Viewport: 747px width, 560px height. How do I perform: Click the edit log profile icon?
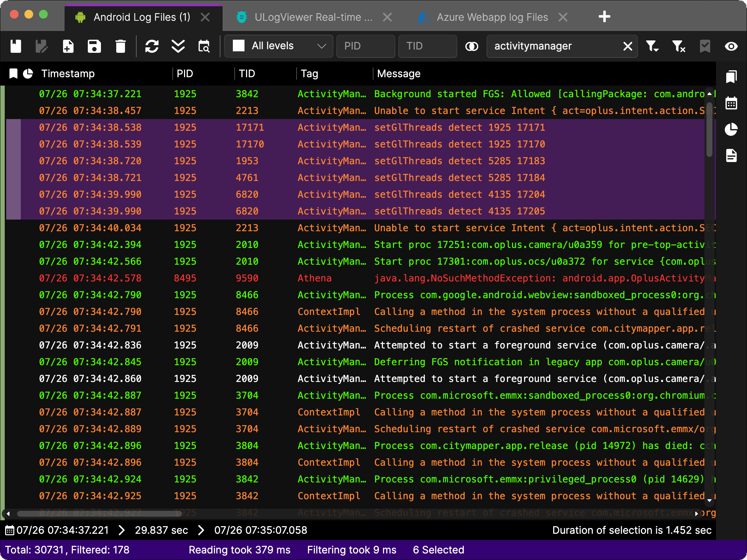click(42, 46)
